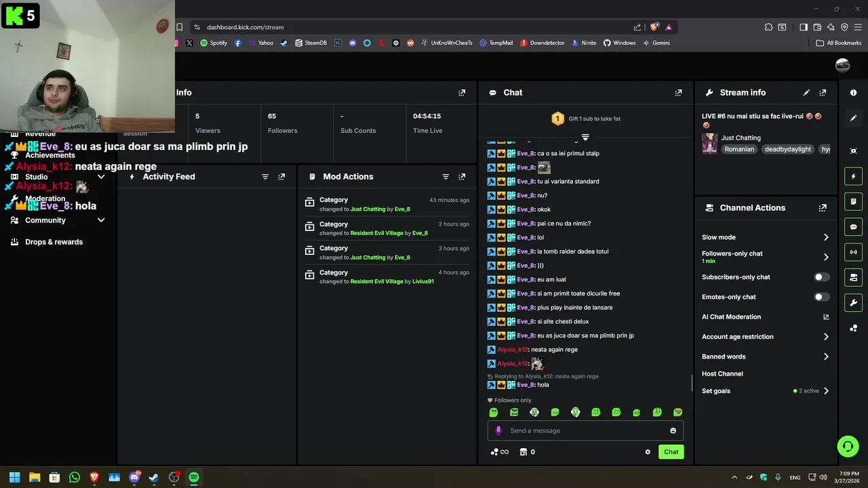This screenshot has width=868, height=488.
Task: Pop out the Activity Feed panel
Action: point(281,177)
